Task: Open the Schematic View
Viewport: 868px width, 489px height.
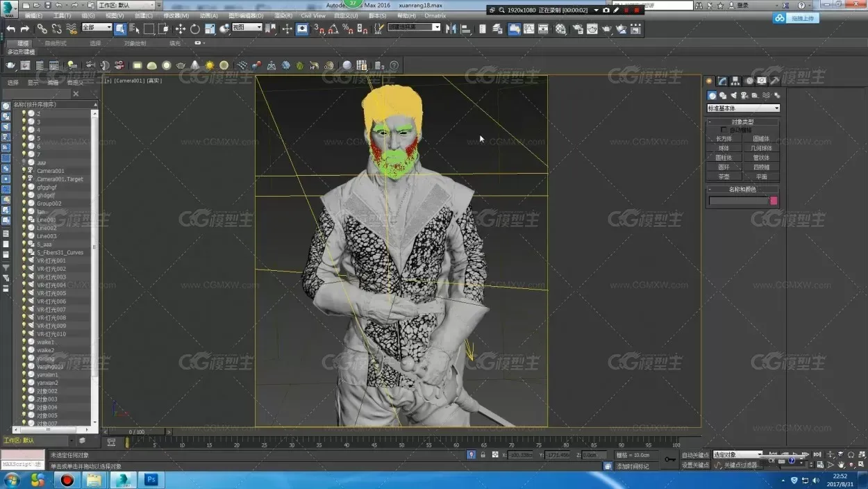Action: [543, 28]
